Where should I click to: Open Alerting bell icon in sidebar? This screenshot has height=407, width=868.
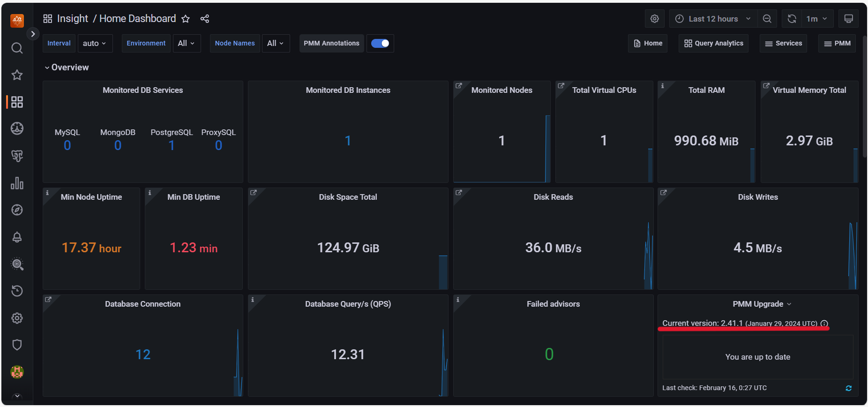coord(17,237)
